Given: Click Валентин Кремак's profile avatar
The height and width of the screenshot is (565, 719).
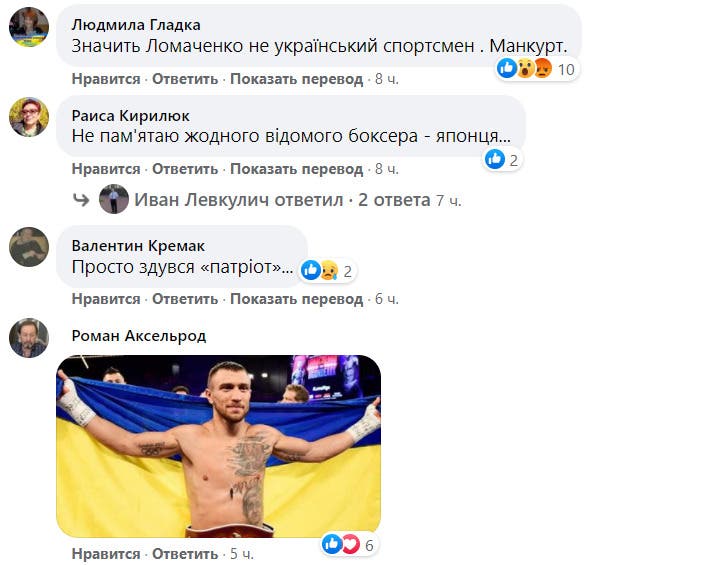Looking at the screenshot, I should [29, 247].
